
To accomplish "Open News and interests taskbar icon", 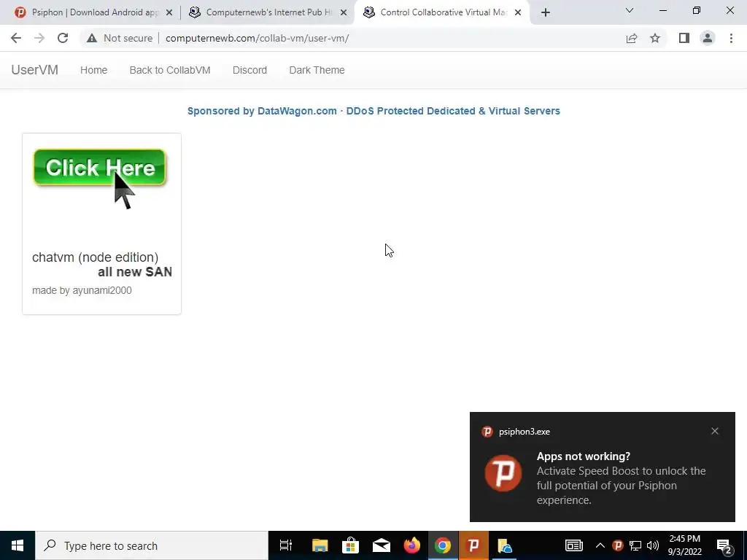I will (574, 545).
